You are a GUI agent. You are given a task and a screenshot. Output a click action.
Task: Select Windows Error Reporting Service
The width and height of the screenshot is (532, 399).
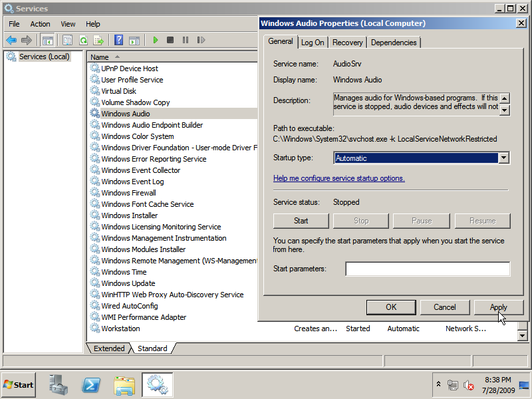pyautogui.click(x=154, y=159)
